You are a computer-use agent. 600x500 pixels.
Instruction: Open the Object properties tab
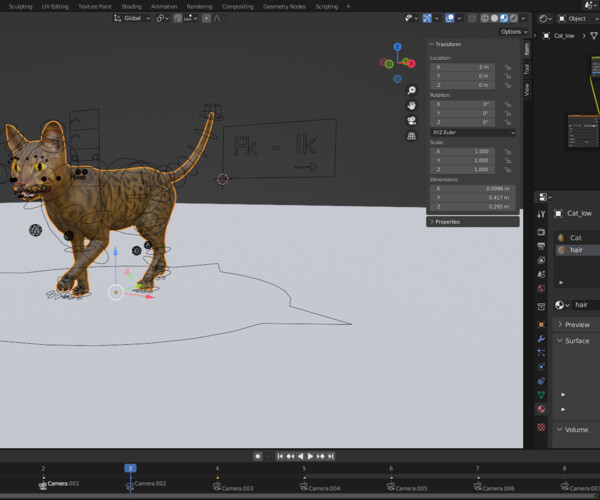coord(541,325)
